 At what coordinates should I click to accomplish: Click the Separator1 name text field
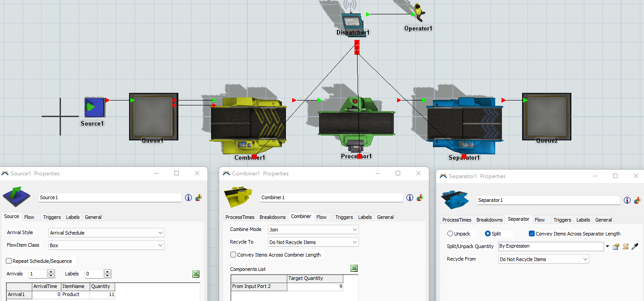click(x=548, y=200)
